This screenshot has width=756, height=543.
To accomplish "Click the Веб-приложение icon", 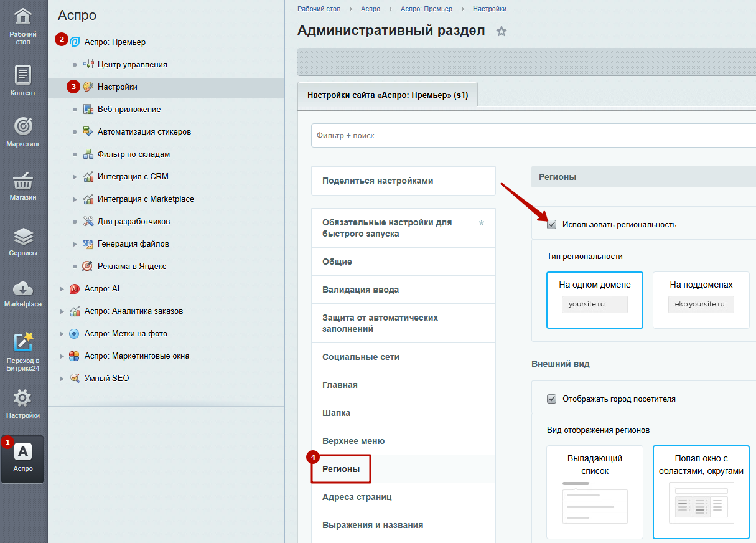I will (x=88, y=110).
